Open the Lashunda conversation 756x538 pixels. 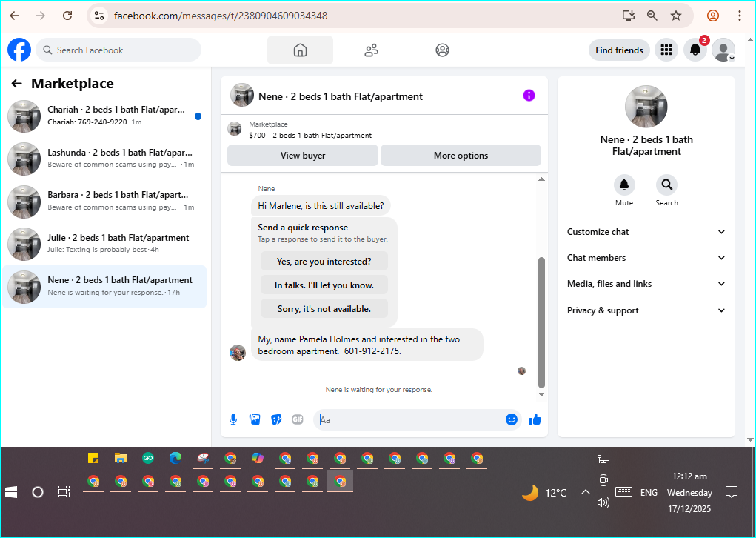pyautogui.click(x=104, y=159)
